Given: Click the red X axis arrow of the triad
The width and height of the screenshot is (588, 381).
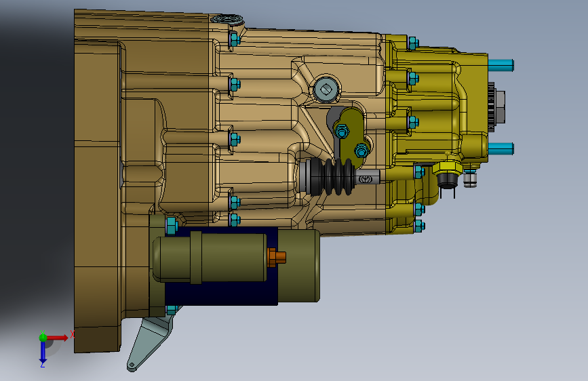Looking at the screenshot, I should (57, 338).
